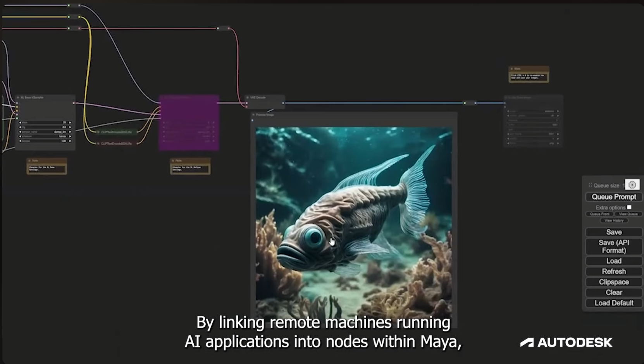This screenshot has height=364, width=644.
Task: Click the Queue Front button
Action: 599,214
